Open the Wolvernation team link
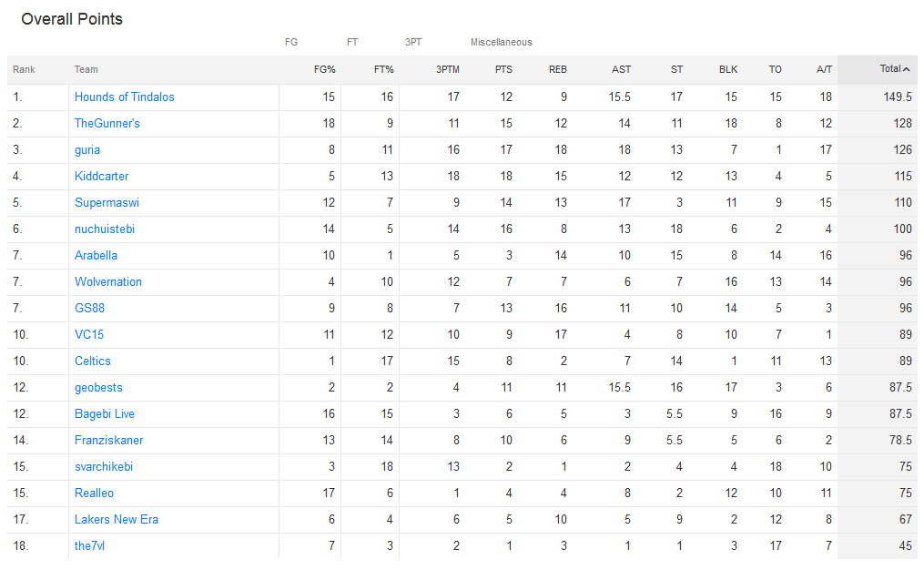 (108, 281)
